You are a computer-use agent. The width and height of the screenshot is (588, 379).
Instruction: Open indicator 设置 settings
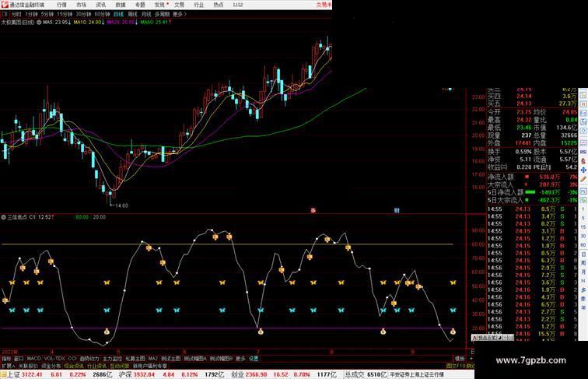pos(254,359)
